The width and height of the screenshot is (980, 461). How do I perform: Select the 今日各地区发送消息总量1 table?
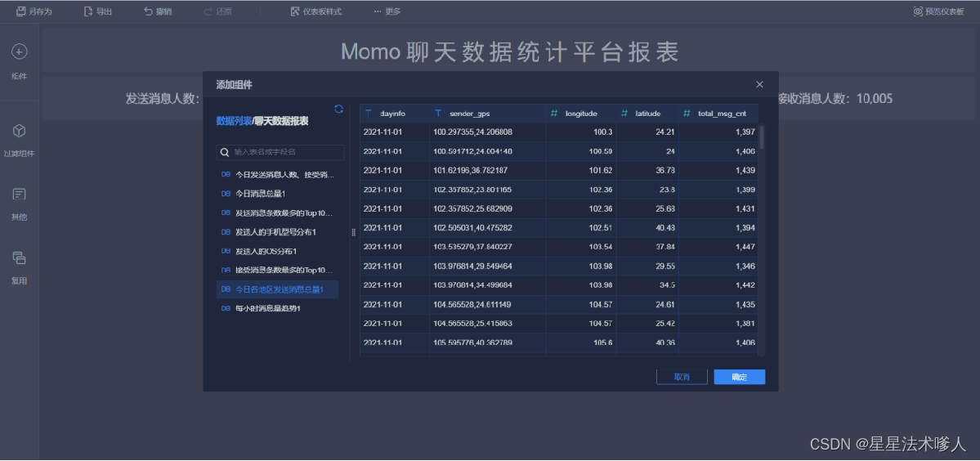(277, 289)
